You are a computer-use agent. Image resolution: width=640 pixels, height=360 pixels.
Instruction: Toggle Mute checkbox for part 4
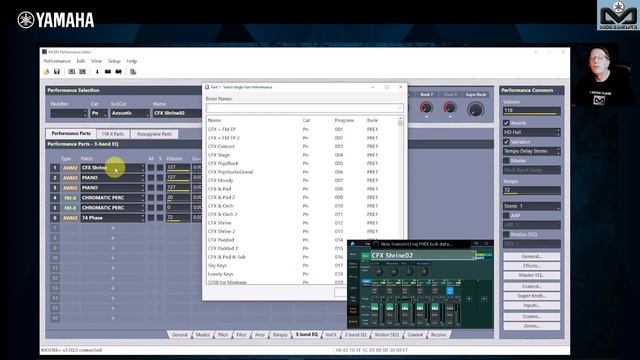click(x=151, y=198)
